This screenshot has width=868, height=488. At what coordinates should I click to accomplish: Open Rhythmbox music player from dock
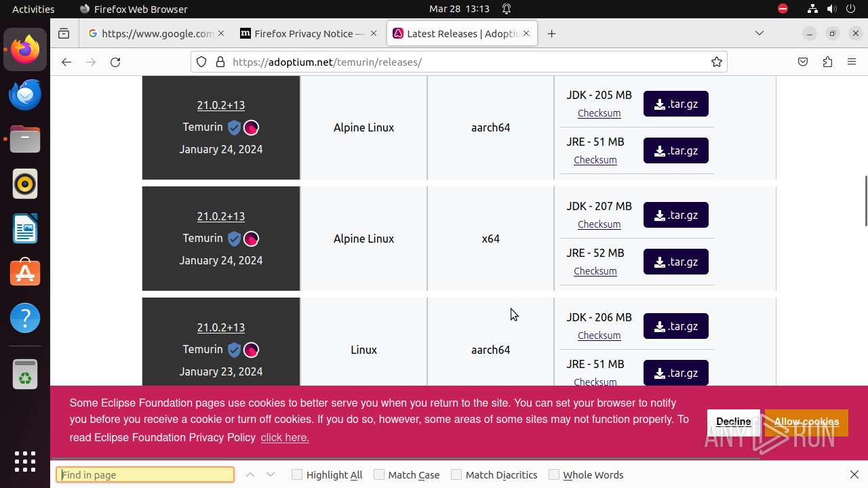(25, 184)
